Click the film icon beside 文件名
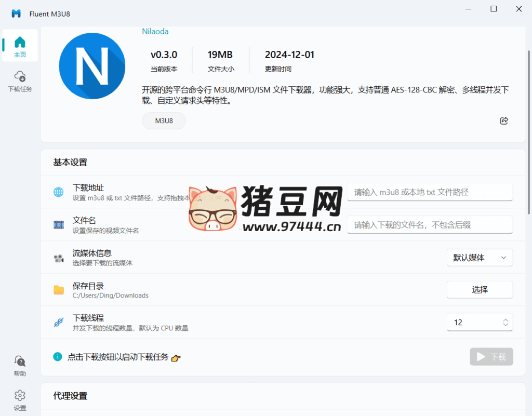The height and width of the screenshot is (416, 532). [58, 224]
